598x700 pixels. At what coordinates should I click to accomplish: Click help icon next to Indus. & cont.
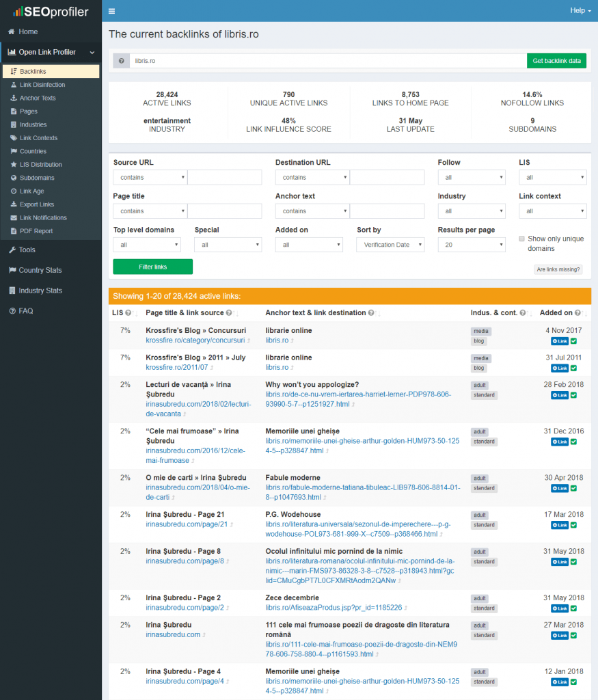(x=523, y=313)
